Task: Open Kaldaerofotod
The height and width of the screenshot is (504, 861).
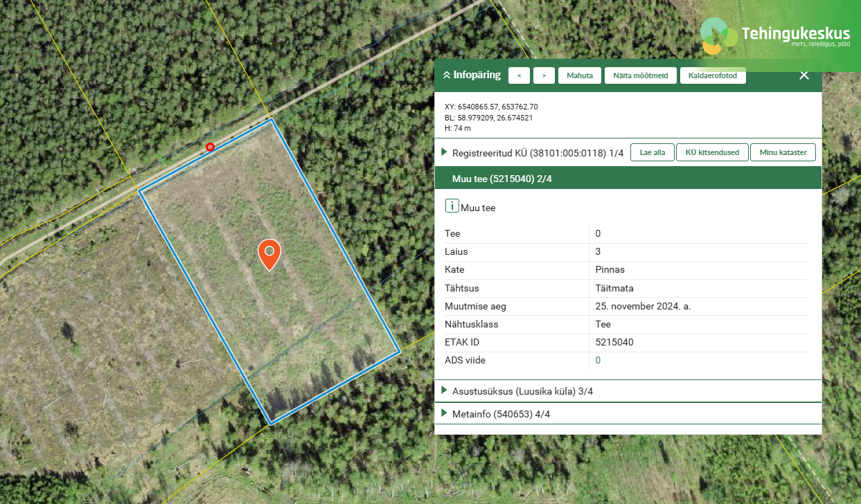Action: click(713, 75)
